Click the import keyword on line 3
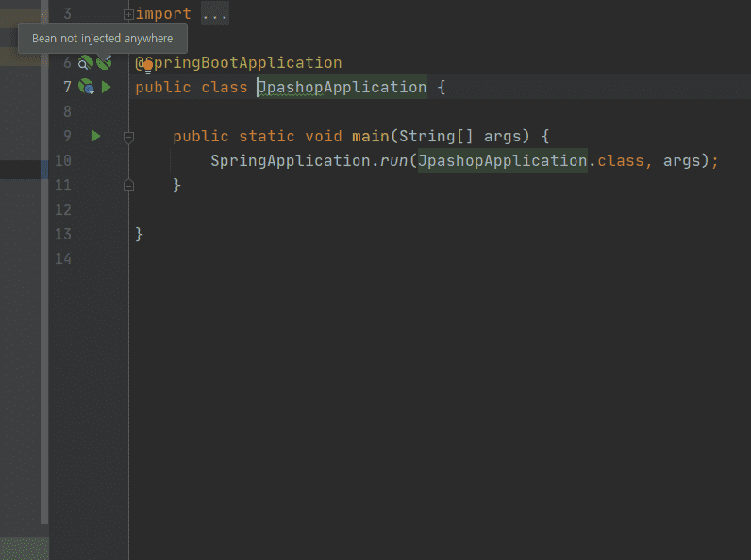The height and width of the screenshot is (560, 751). coord(163,14)
